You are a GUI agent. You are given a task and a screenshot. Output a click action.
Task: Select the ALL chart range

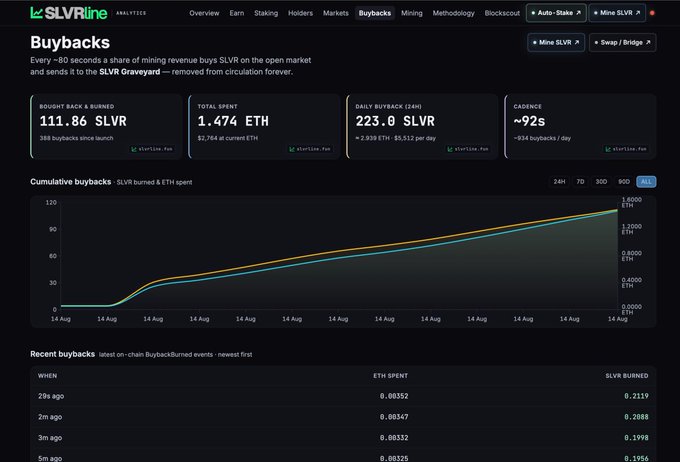click(646, 182)
